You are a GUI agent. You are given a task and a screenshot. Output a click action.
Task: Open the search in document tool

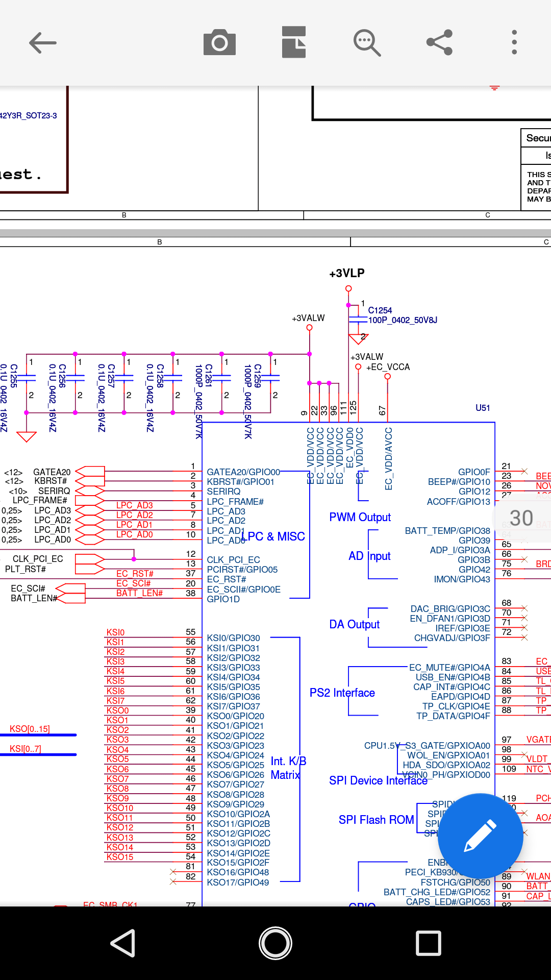click(x=367, y=43)
